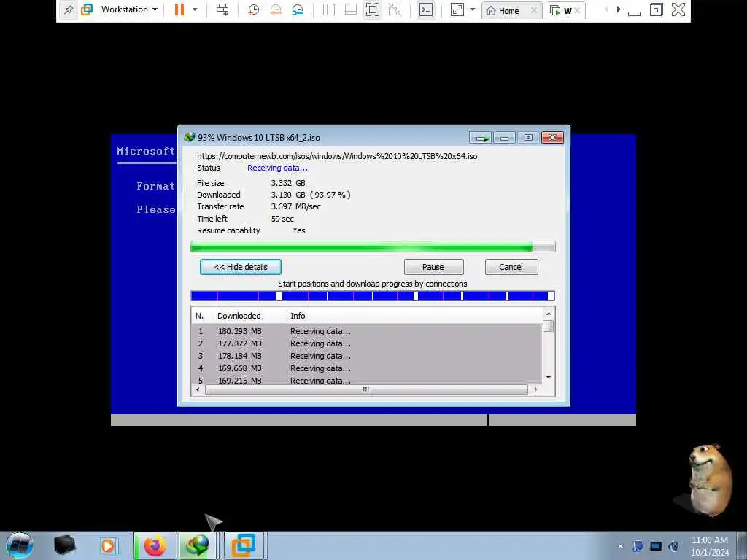747x560 pixels.
Task: Minimize the download progress dialog
Action: click(504, 138)
